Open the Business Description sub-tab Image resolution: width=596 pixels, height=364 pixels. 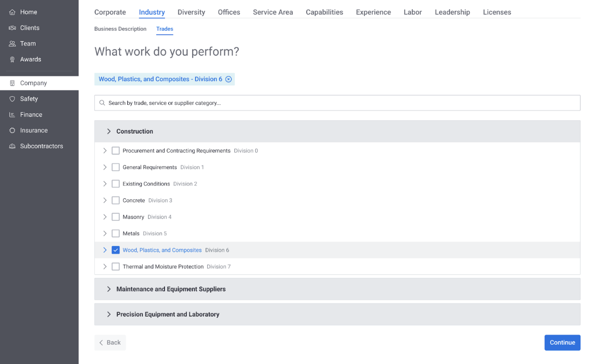[120, 29]
